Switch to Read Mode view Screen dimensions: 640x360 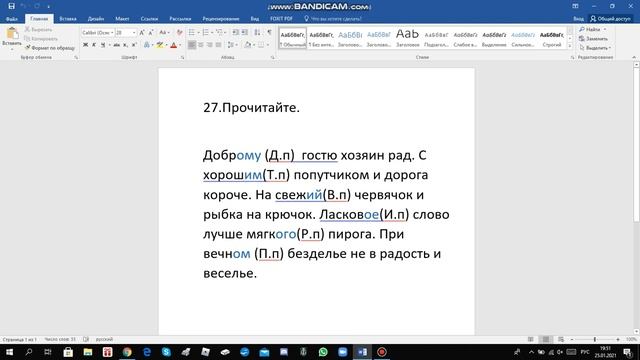(530, 339)
